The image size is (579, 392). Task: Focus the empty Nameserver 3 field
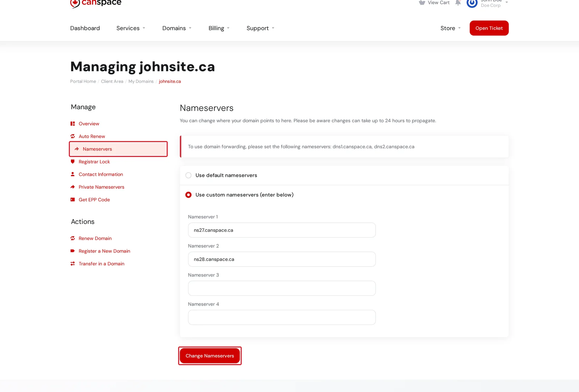[x=282, y=288]
